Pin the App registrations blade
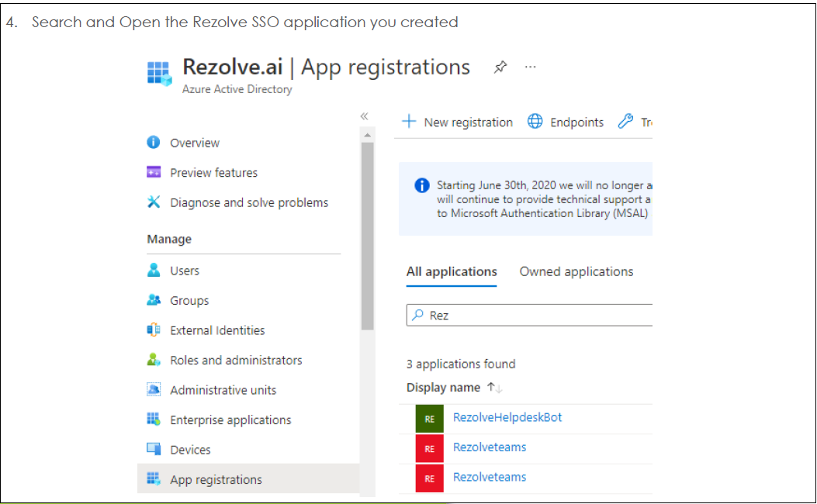 [x=500, y=67]
